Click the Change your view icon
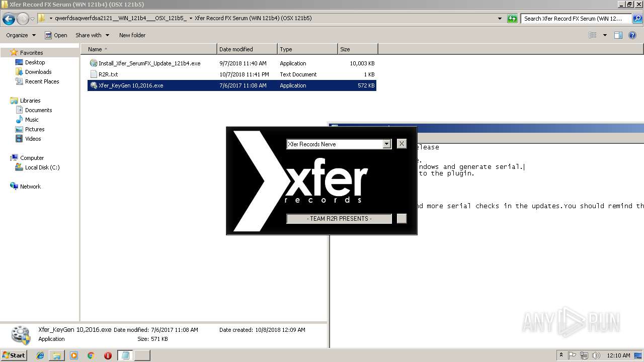Viewport: 644px width, 362px height. 593,35
